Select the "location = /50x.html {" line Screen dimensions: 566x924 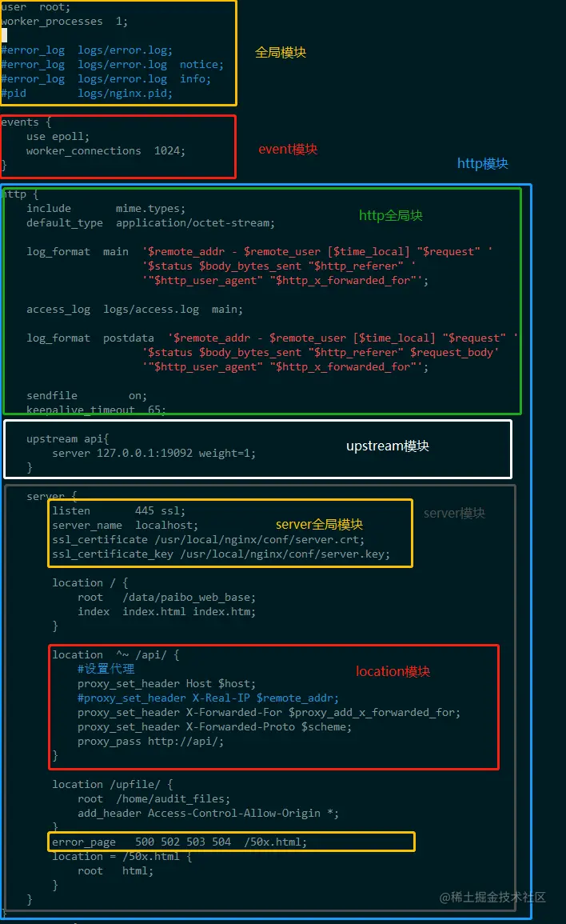pos(122,856)
